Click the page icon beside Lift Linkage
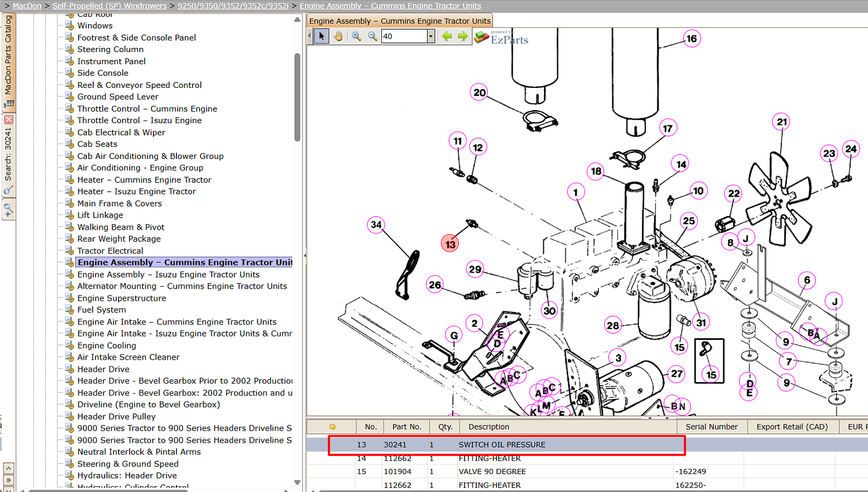 pos(69,215)
